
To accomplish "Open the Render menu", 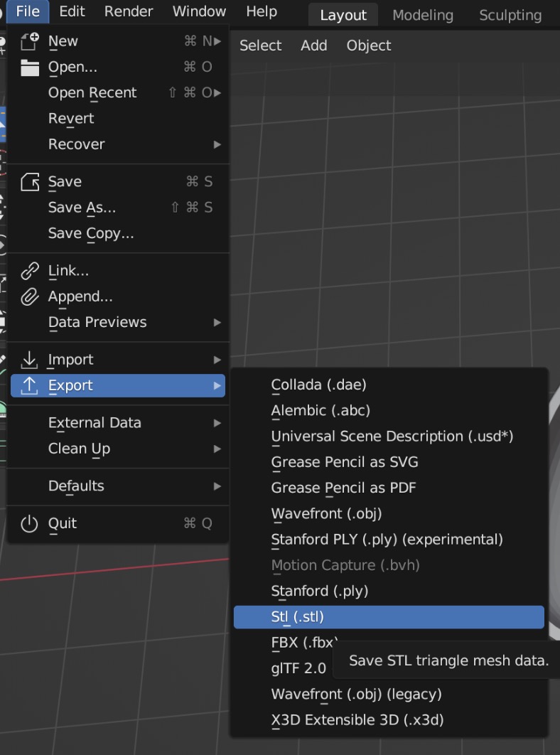I will tap(129, 11).
